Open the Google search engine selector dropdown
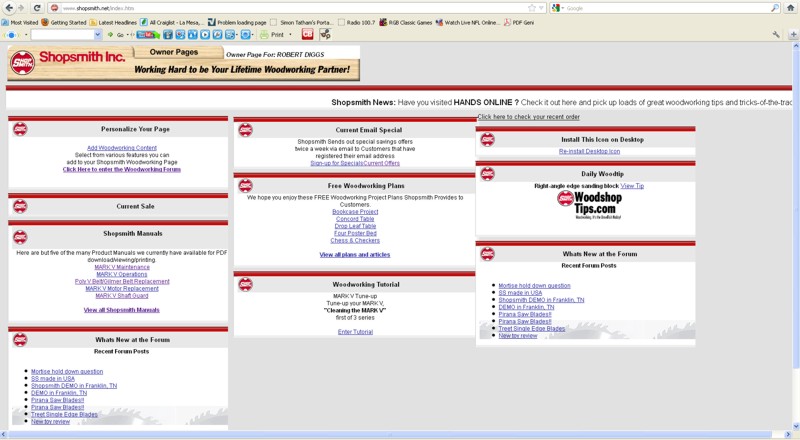This screenshot has height=440, width=800. 558,8
